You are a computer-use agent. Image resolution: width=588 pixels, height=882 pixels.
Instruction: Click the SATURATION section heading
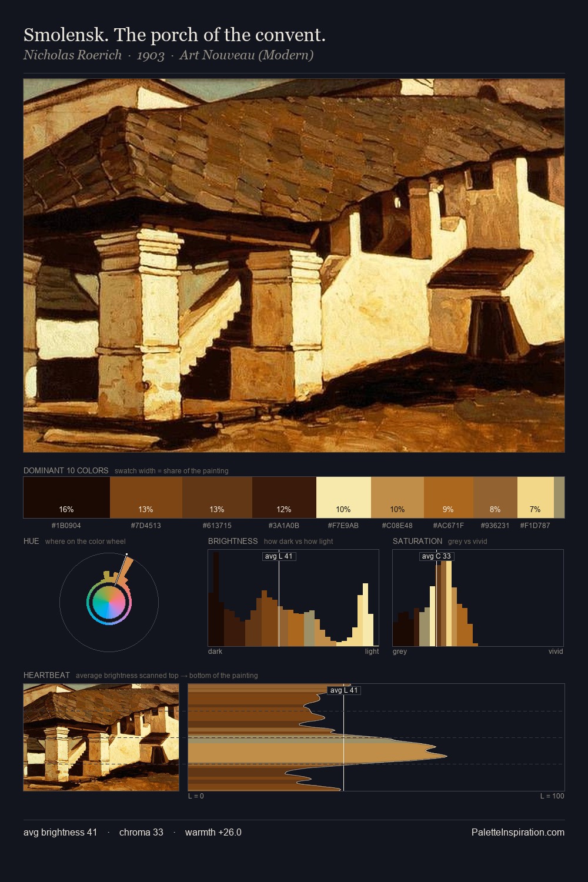[x=417, y=541]
